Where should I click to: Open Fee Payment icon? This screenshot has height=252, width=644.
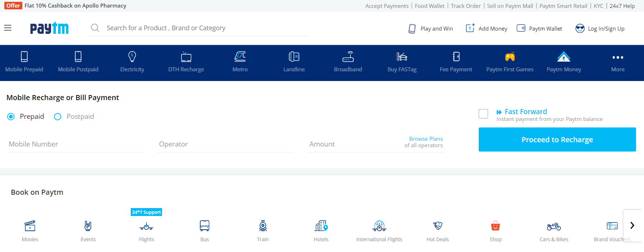click(456, 57)
